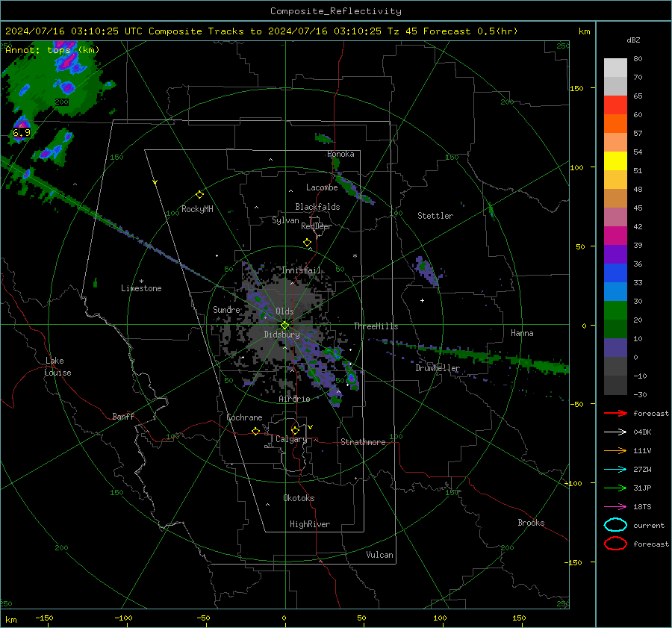Click the Banff label
The height and width of the screenshot is (628, 672).
click(x=123, y=417)
